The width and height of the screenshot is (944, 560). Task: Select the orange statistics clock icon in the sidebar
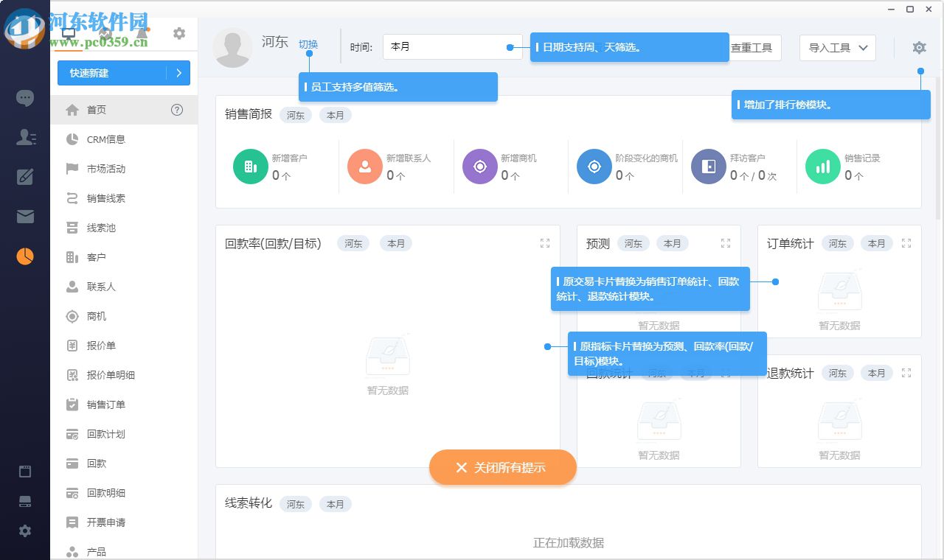(x=25, y=256)
